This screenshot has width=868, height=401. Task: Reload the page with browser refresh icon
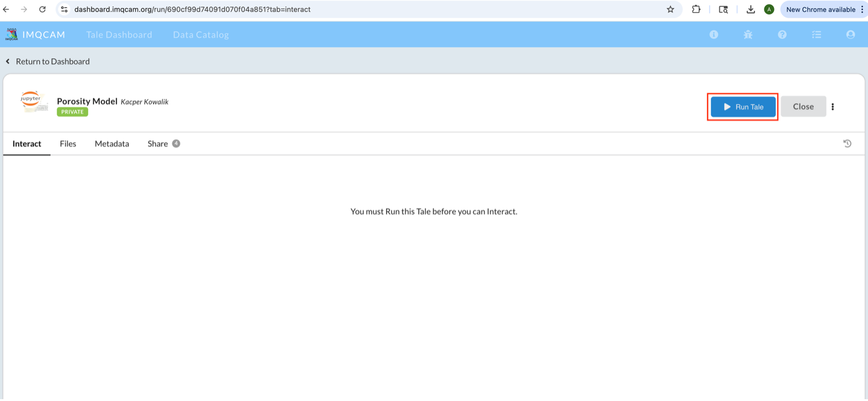click(42, 9)
